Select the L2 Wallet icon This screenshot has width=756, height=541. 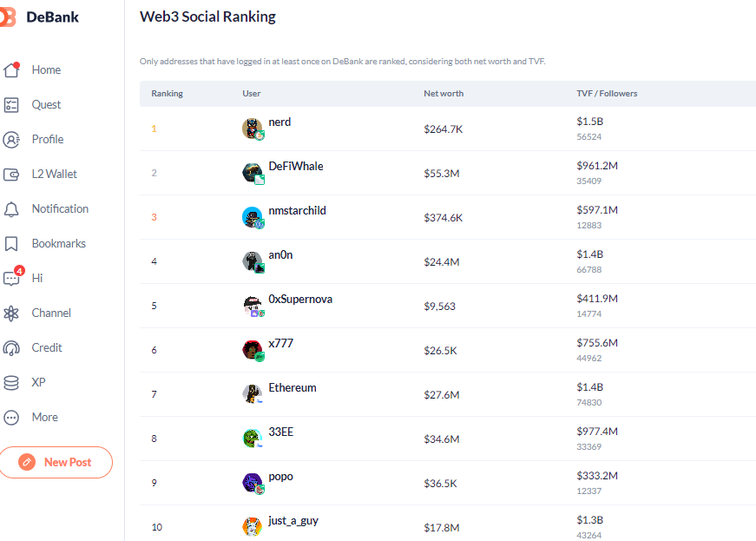pos(11,174)
